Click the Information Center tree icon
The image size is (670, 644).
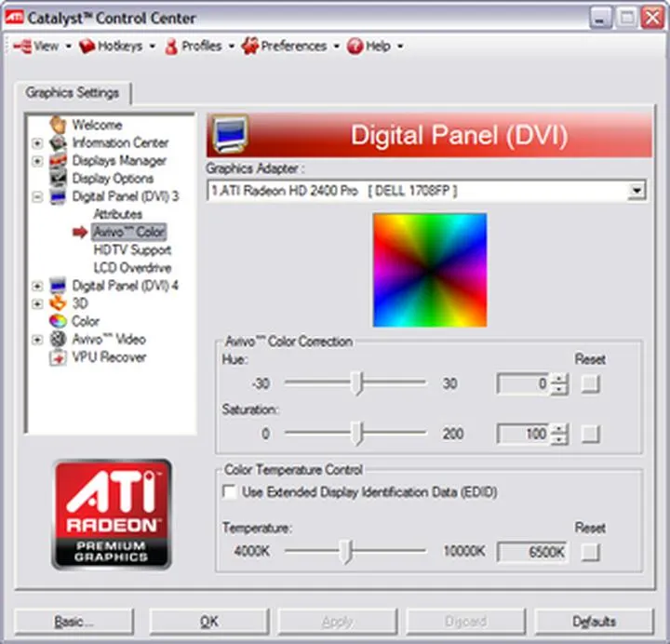tap(58, 143)
